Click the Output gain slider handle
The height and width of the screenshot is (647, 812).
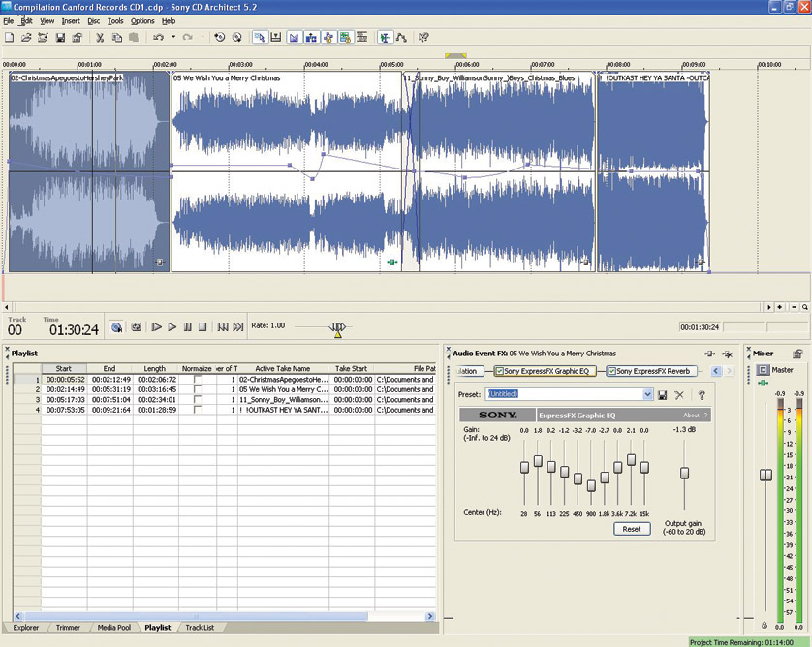coord(685,473)
